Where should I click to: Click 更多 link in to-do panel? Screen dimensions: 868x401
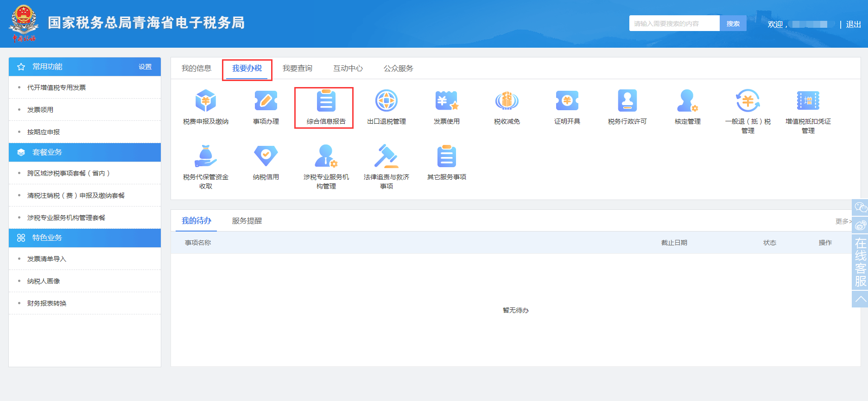[843, 221]
